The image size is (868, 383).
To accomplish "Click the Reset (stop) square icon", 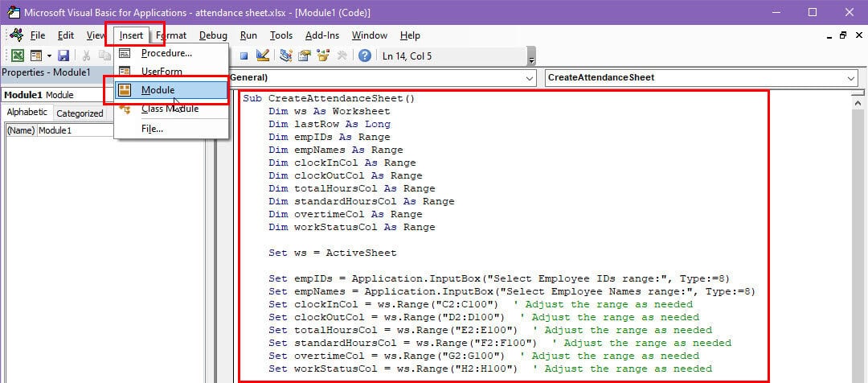I will click(x=244, y=56).
